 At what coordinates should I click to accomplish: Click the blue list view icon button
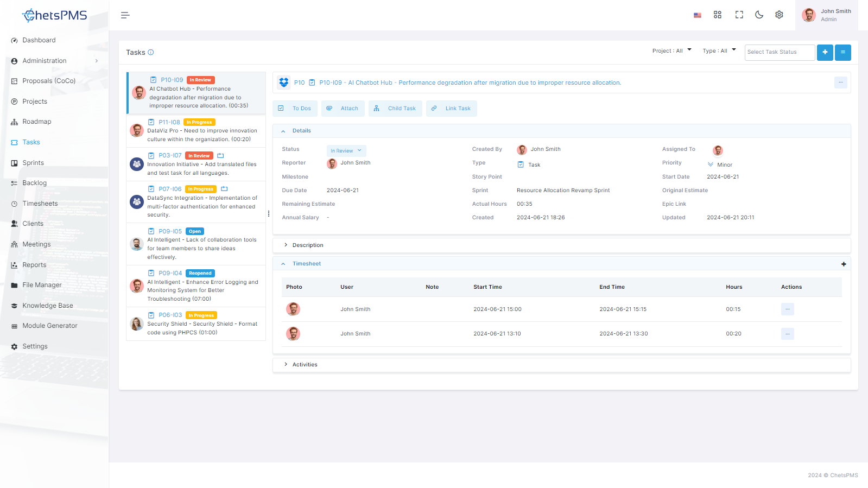click(843, 52)
